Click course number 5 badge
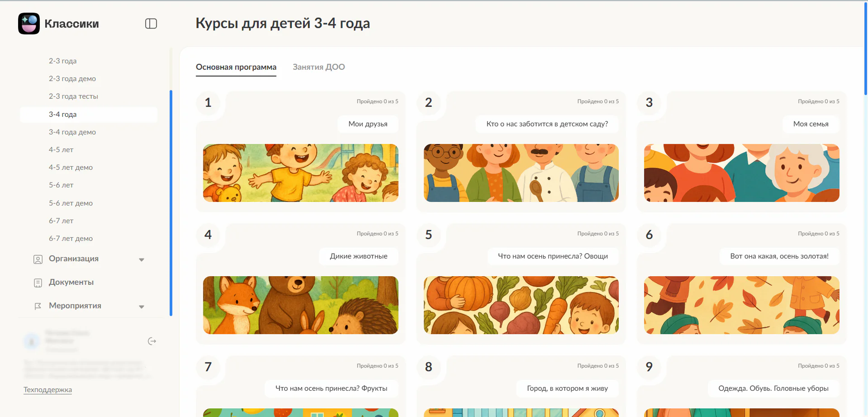Viewport: 868px width, 417px height. pyautogui.click(x=428, y=235)
